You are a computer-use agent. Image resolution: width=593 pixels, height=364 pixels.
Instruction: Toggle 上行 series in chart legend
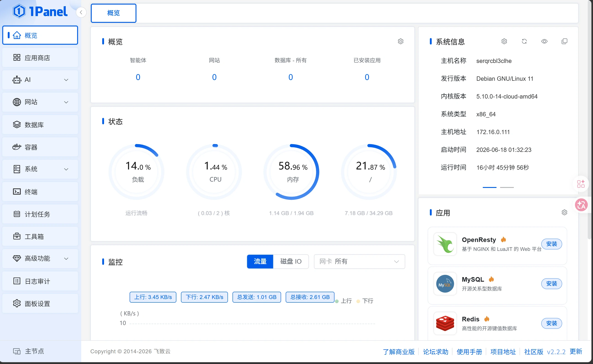pyautogui.click(x=344, y=301)
